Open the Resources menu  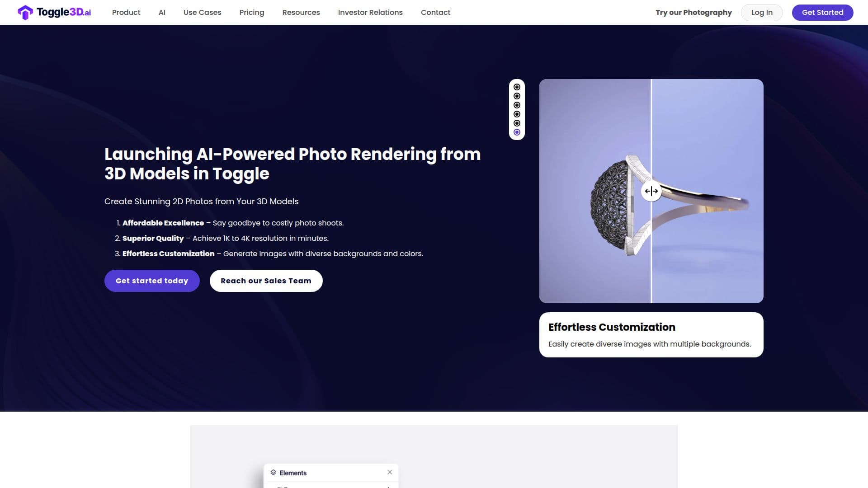(301, 12)
